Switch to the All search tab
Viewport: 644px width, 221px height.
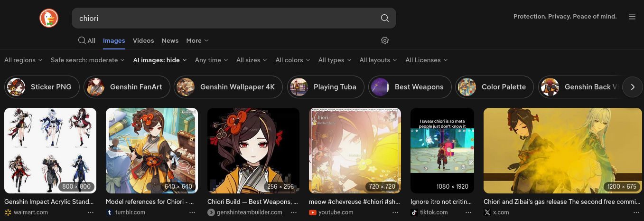87,40
